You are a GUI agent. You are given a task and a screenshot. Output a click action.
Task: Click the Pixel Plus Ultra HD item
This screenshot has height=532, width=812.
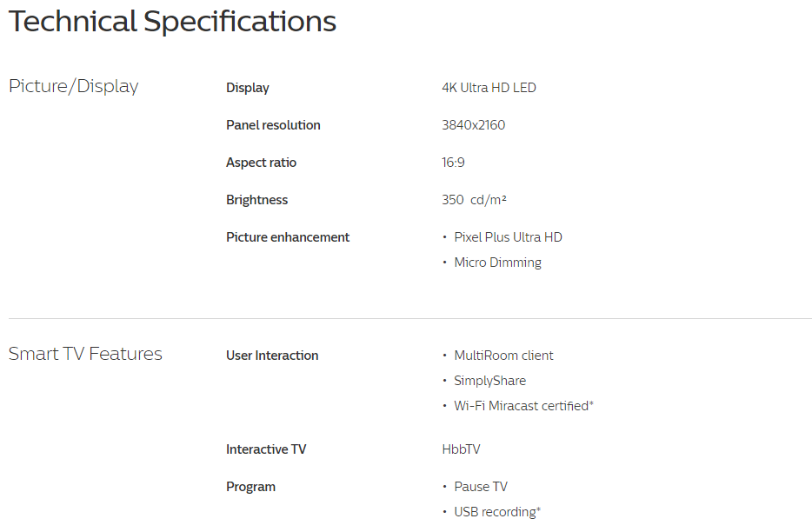508,237
